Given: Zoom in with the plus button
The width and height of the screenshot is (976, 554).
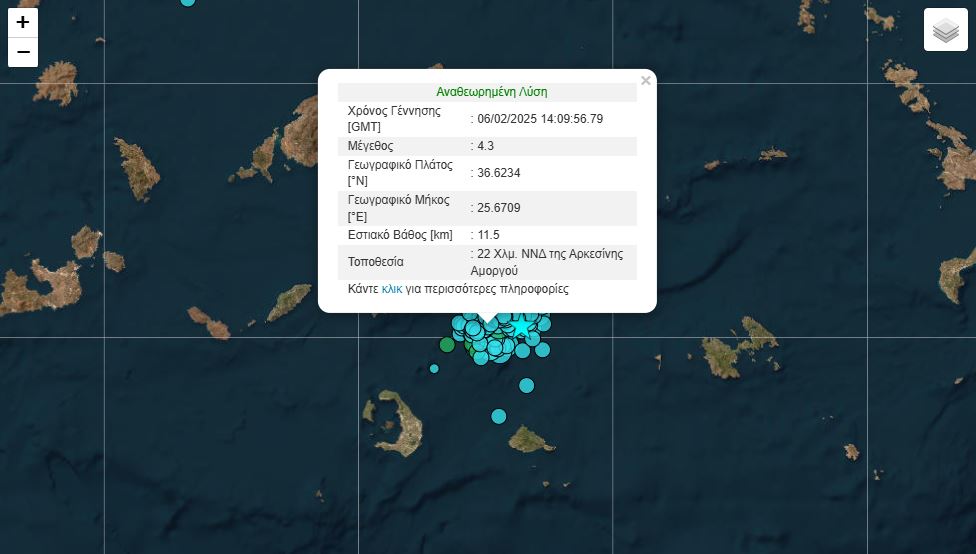Looking at the screenshot, I should 23,22.
